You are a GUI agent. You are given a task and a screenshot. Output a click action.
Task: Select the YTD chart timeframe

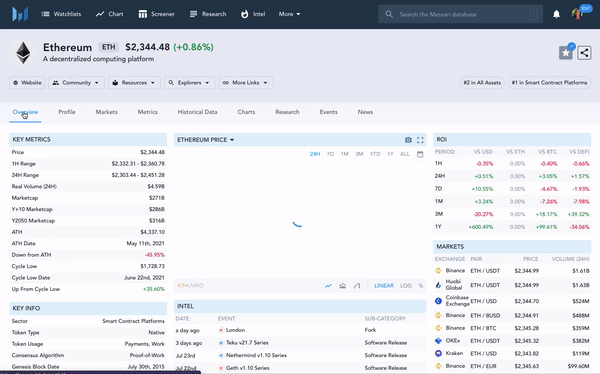[x=375, y=154]
